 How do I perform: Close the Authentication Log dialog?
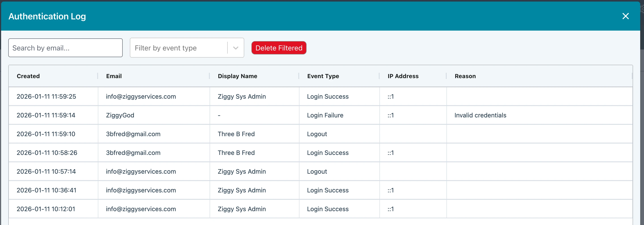tap(625, 16)
